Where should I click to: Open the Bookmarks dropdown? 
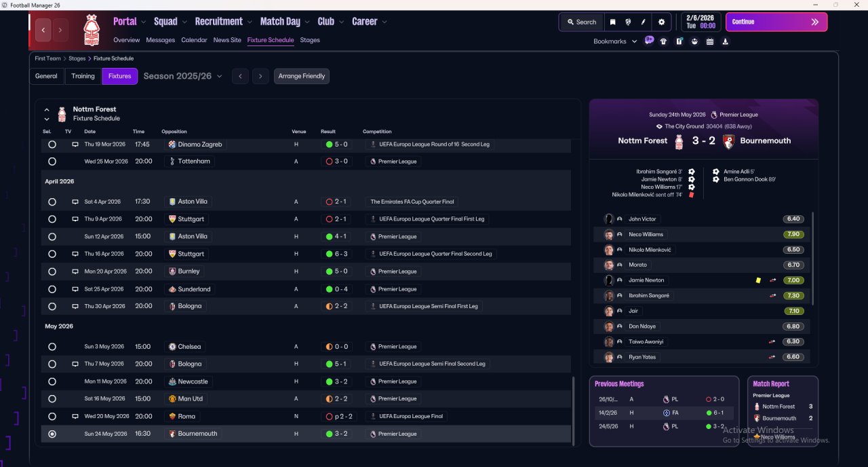point(615,41)
